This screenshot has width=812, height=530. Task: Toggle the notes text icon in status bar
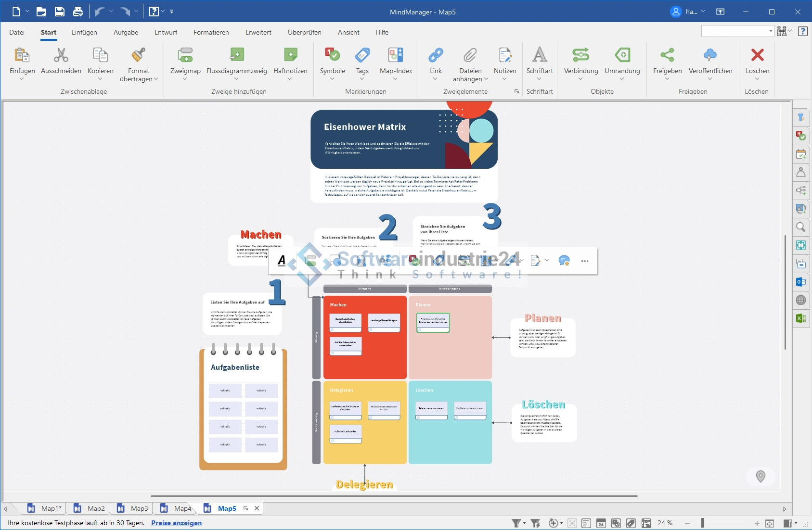coord(586,523)
